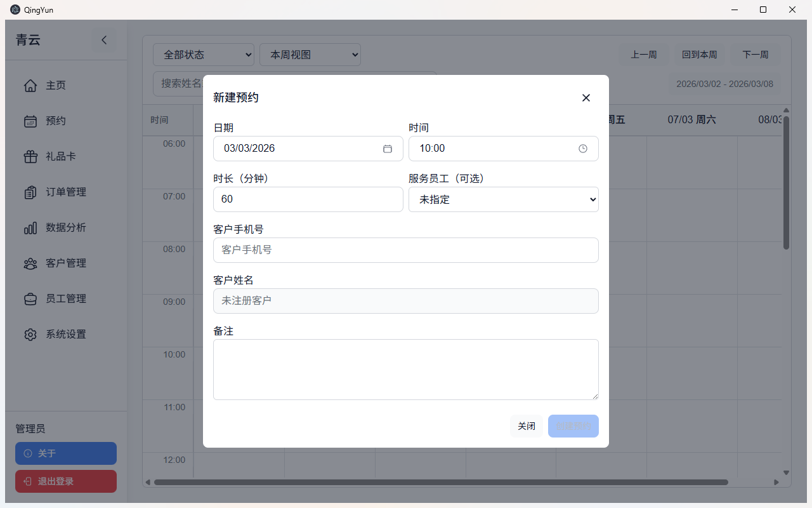Click the 日期 field showing 03/03/2026
This screenshot has height=508, width=812.
[x=308, y=149]
